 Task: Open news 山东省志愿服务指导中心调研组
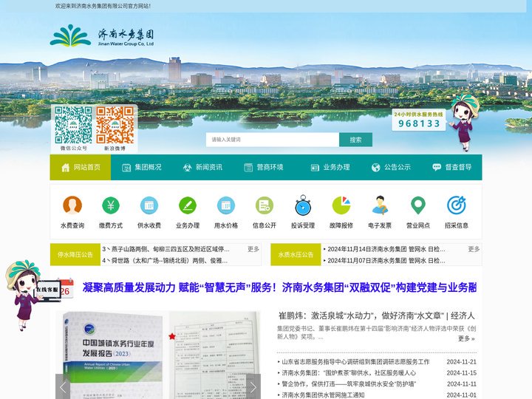[355, 362]
